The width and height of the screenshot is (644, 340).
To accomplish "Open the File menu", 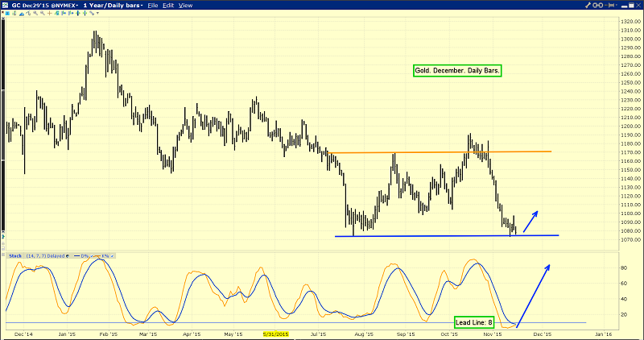I will click(x=148, y=5).
